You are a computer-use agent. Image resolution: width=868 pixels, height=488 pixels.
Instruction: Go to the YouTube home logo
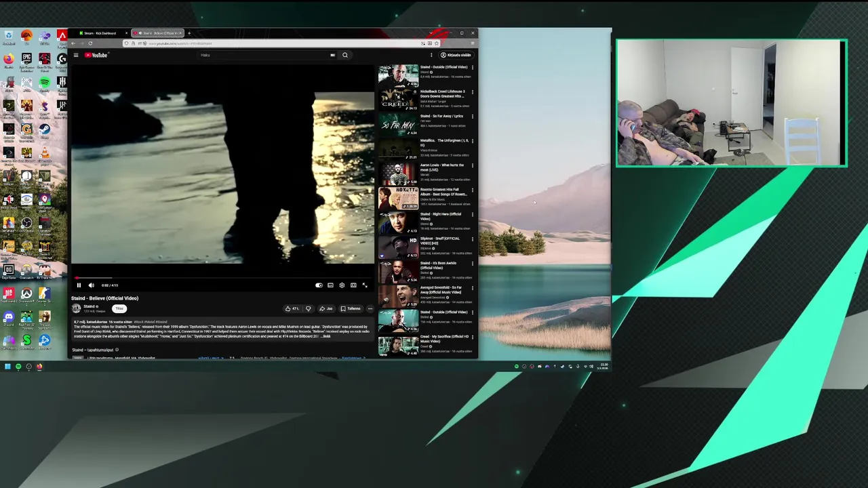pos(96,55)
